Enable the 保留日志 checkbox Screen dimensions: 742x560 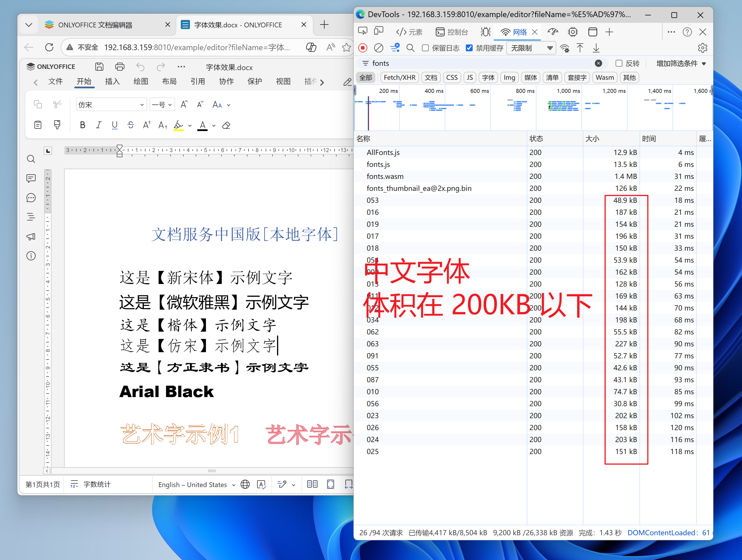tap(425, 48)
